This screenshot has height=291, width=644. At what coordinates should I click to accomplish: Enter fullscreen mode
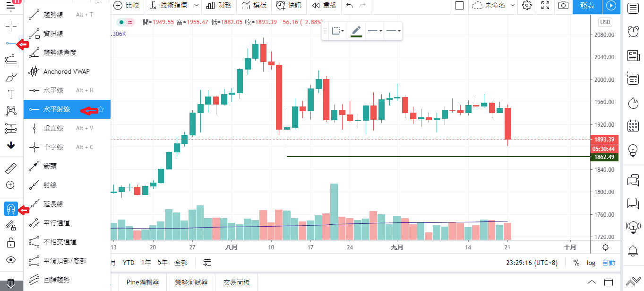click(545, 6)
